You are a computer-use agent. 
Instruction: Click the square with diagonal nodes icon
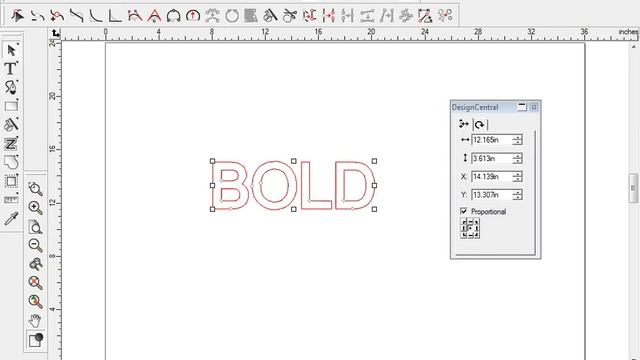click(x=425, y=16)
